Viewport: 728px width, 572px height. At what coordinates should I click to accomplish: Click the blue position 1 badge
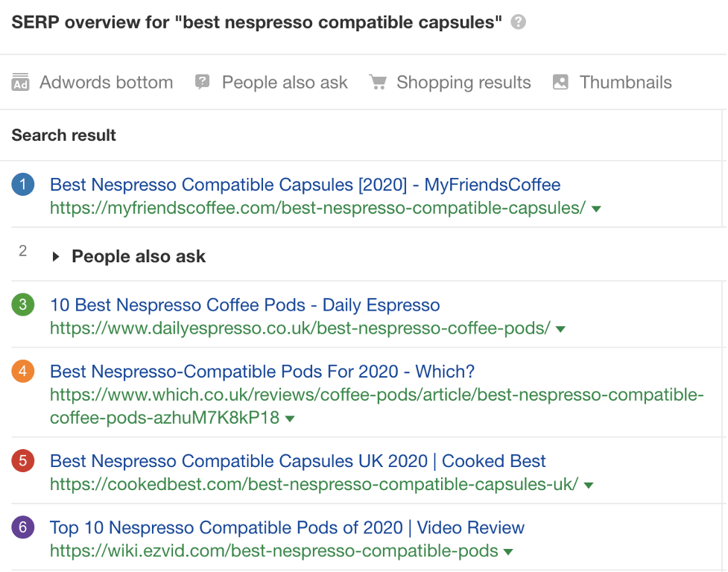[x=23, y=185]
